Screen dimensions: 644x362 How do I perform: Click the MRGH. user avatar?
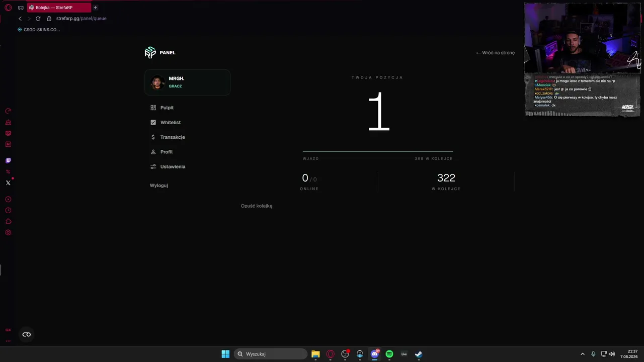point(157,82)
